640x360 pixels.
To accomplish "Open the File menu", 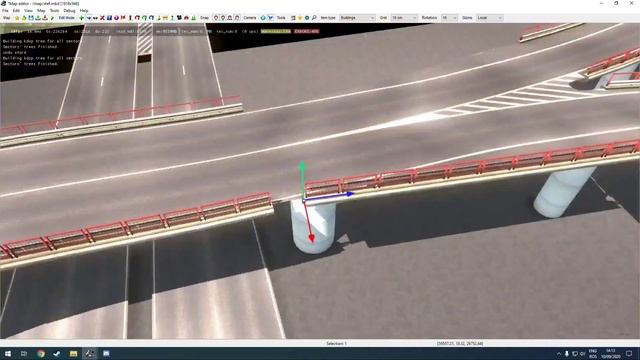I will [x=5, y=11].
